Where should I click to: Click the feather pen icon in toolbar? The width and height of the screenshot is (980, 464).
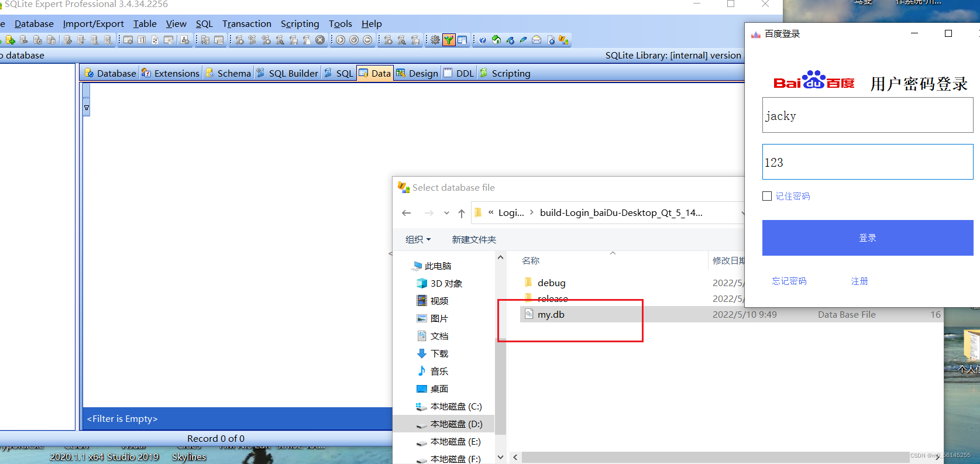click(x=523, y=40)
